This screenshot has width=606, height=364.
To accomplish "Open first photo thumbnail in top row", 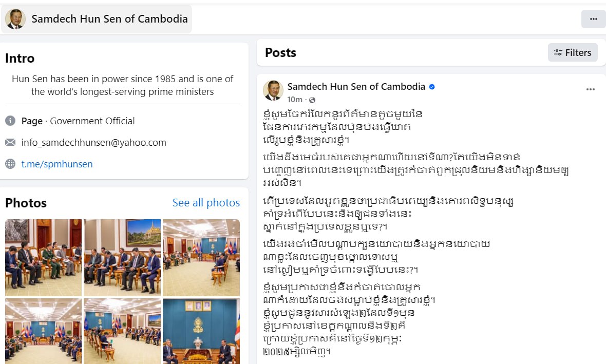I will (44, 257).
